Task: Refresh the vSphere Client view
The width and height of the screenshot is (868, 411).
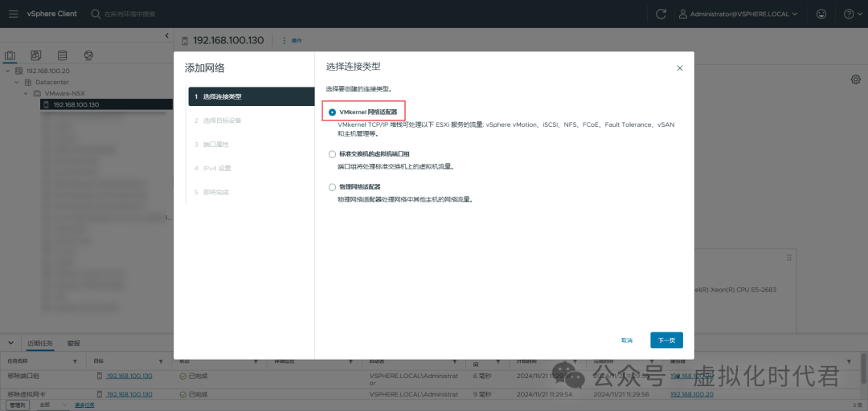Action: point(661,14)
